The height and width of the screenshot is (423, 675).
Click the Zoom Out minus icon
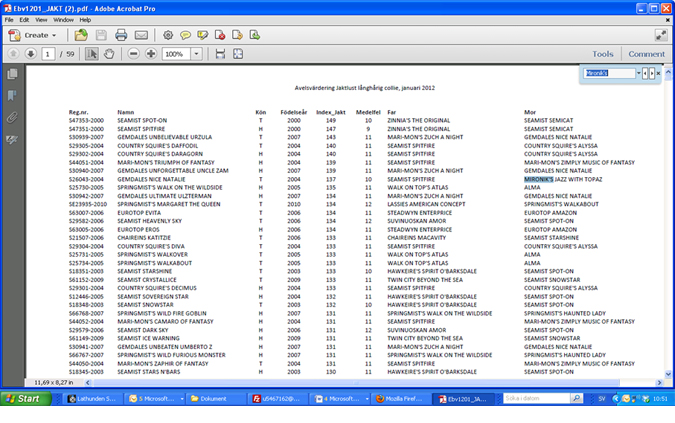point(133,54)
